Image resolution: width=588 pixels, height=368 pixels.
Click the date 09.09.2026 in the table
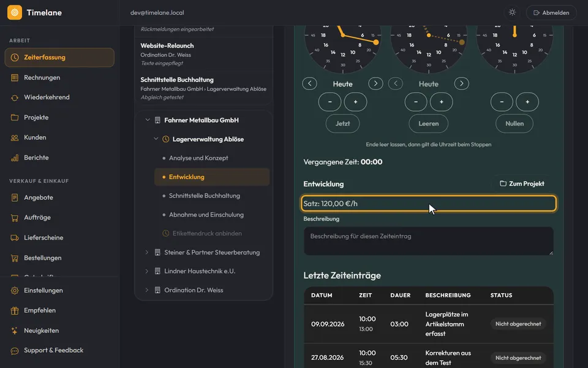(x=328, y=324)
